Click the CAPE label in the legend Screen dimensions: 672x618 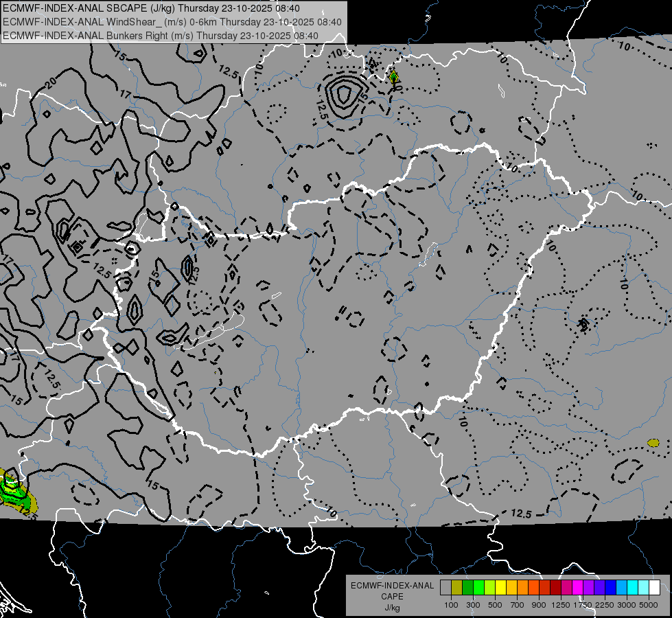coord(392,597)
